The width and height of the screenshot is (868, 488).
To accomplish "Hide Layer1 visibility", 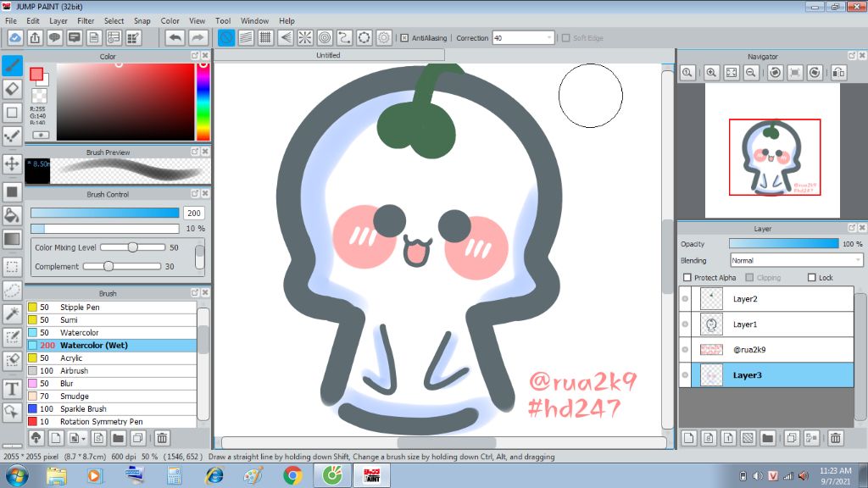I will 685,324.
